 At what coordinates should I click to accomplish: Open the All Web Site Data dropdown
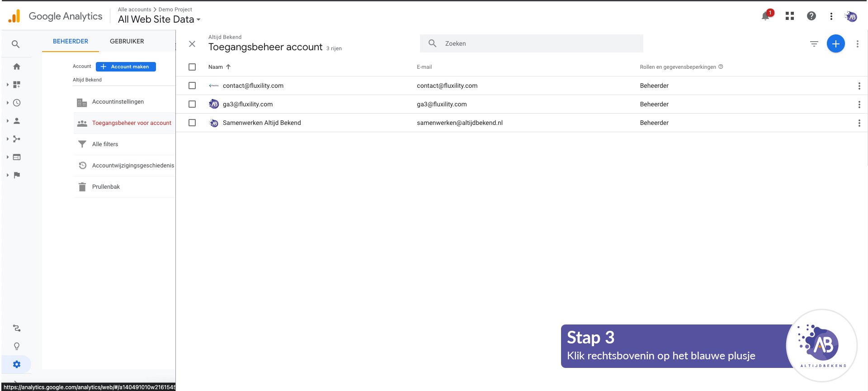(x=159, y=19)
